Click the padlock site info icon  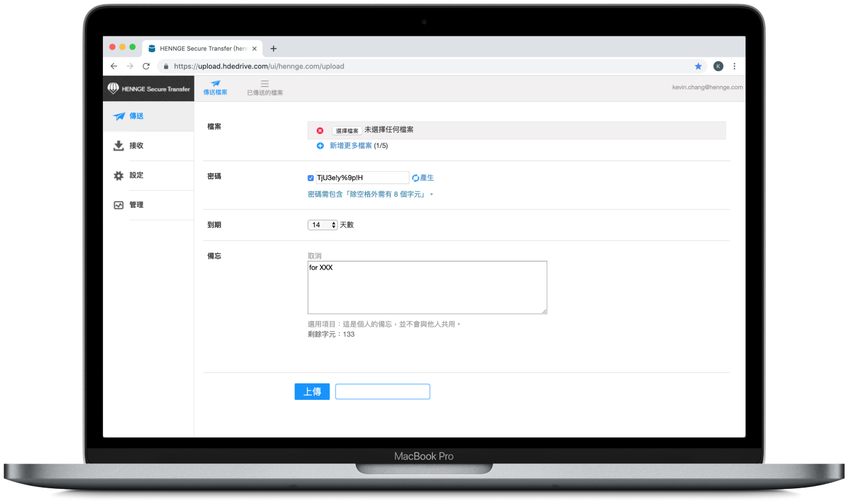tap(166, 66)
